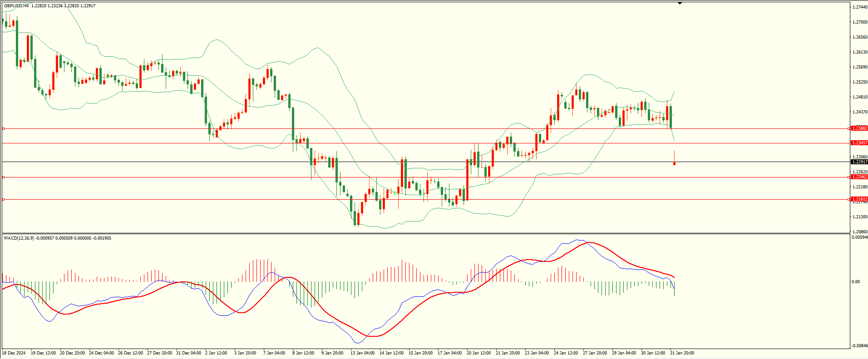Click the 1.27440 price scale value
The height and width of the screenshot is (359, 868).
tap(859, 7)
